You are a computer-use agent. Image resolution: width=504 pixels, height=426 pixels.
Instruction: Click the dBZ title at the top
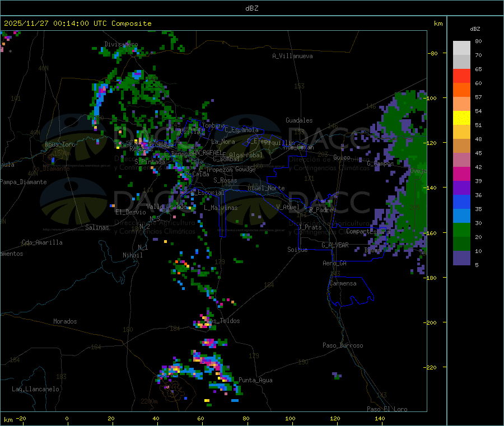tap(251, 8)
